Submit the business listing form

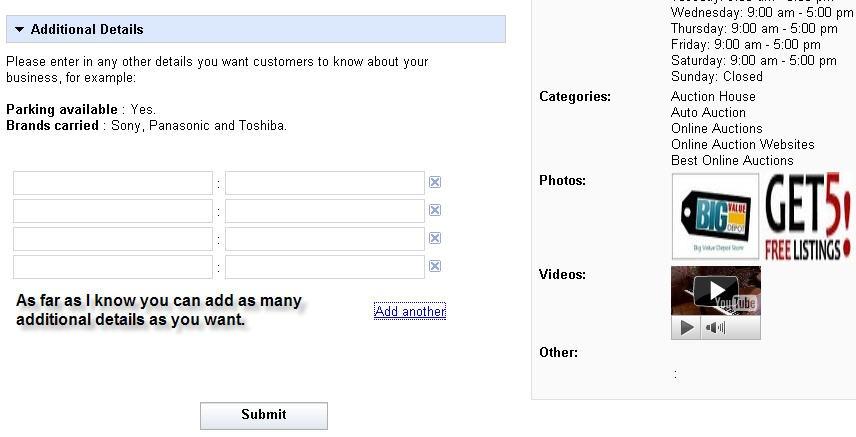pos(264,415)
